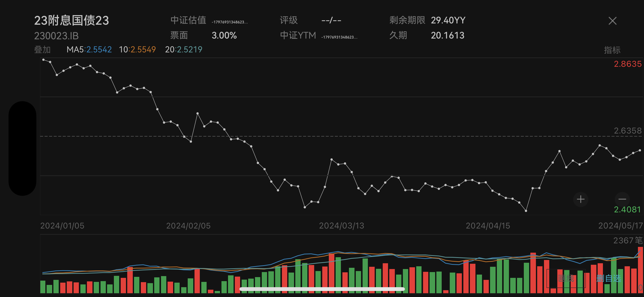Zoom in the chart with plus icon
Image resolution: width=644 pixels, height=297 pixels.
pos(581,199)
